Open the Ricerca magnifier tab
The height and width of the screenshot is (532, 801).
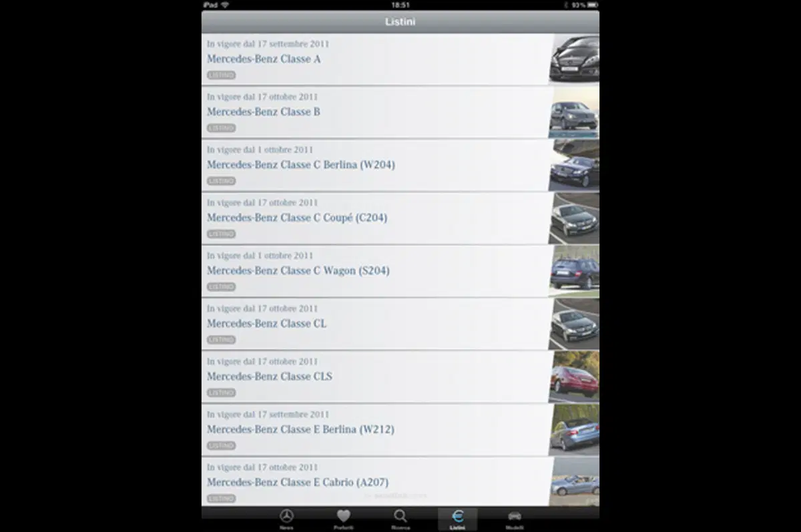(400, 519)
